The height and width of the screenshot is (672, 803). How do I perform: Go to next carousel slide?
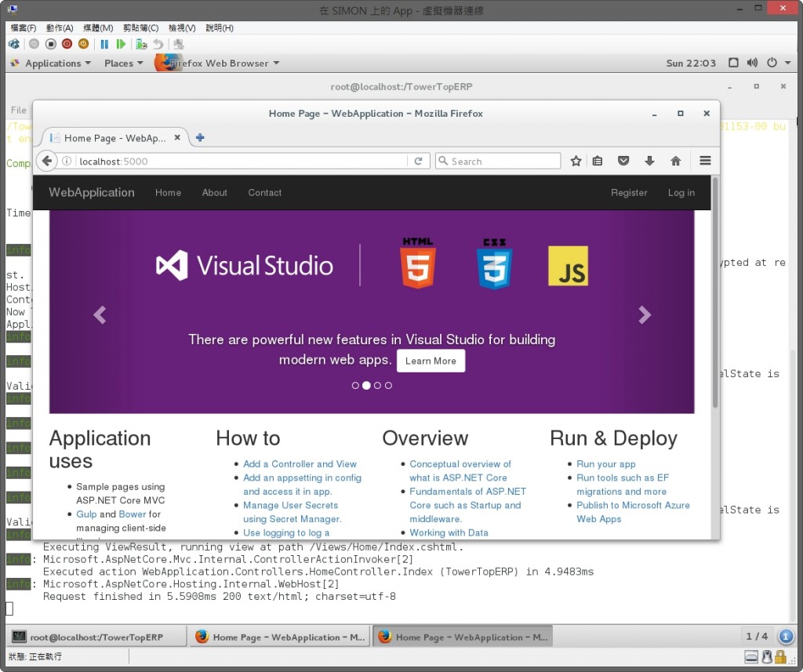coord(645,315)
